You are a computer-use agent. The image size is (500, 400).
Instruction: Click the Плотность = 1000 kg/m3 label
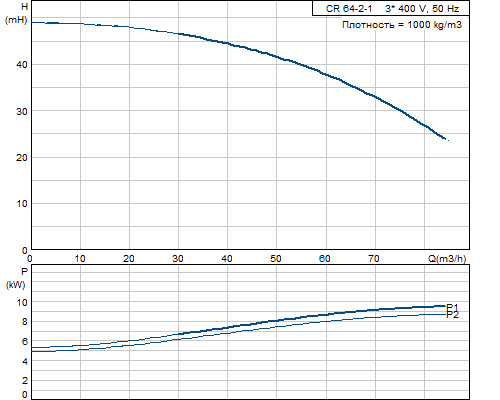coord(402,25)
